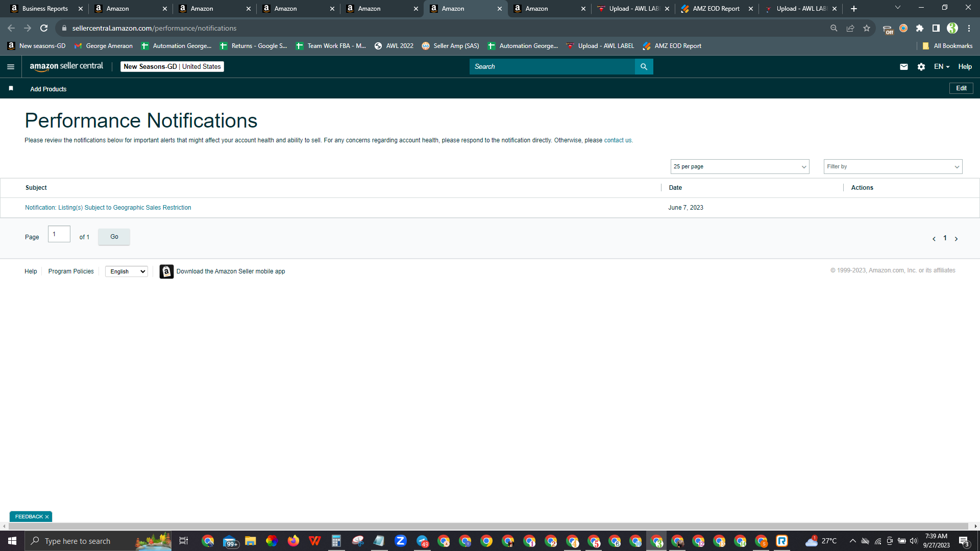
Task: Open the notification center in system tray
Action: 964,541
